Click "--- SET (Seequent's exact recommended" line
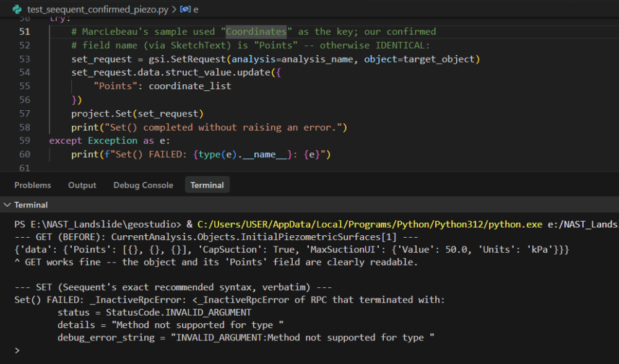The width and height of the screenshot is (619, 364). point(173,287)
